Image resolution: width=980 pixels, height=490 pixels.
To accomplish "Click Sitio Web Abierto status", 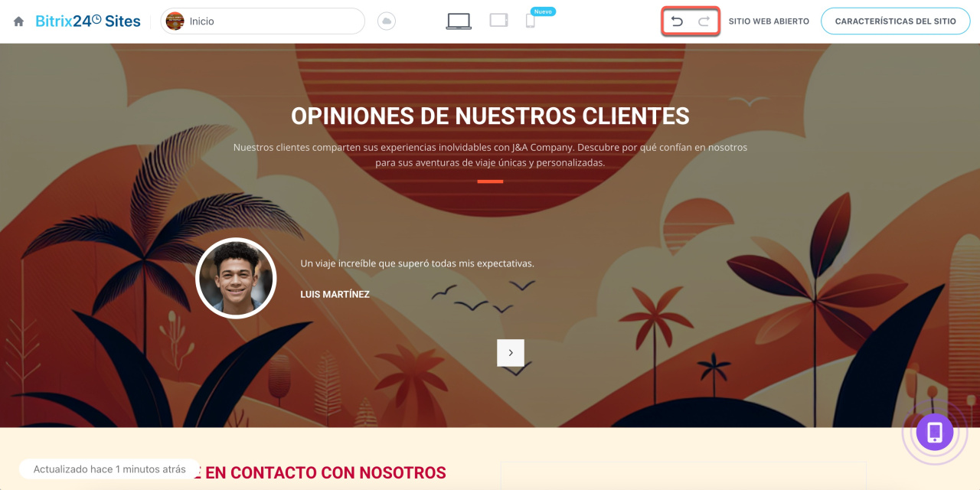I will pyautogui.click(x=769, y=21).
